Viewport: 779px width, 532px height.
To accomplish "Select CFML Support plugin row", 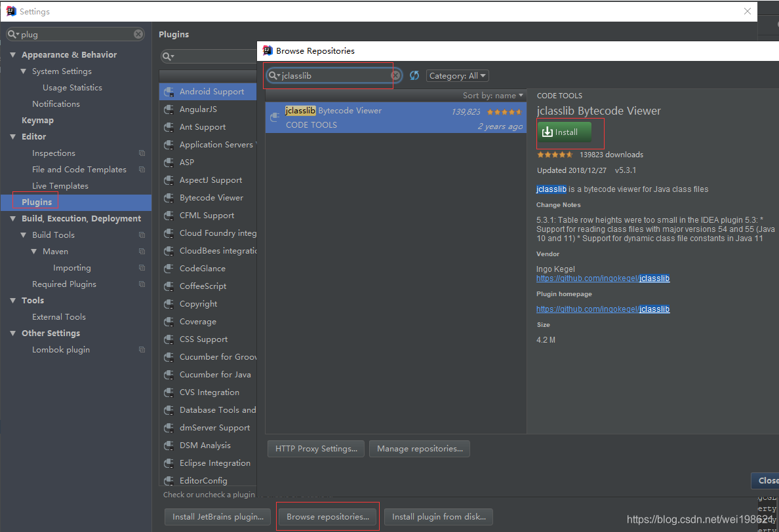I will pyautogui.click(x=208, y=216).
